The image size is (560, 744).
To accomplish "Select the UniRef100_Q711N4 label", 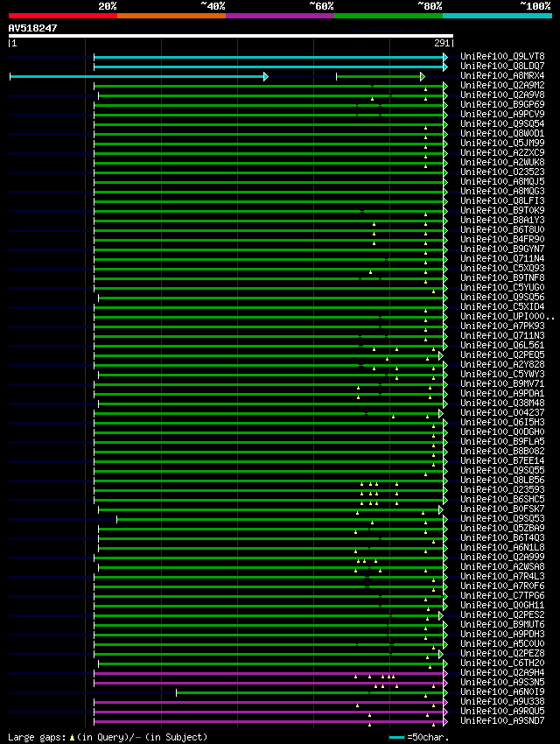I will [502, 258].
